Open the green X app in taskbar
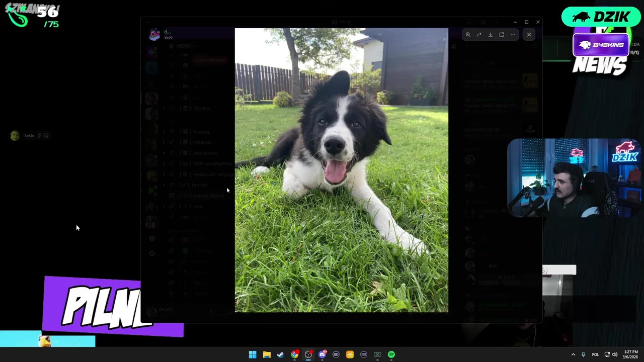Screen dimensions: 644x362 click(377, 354)
